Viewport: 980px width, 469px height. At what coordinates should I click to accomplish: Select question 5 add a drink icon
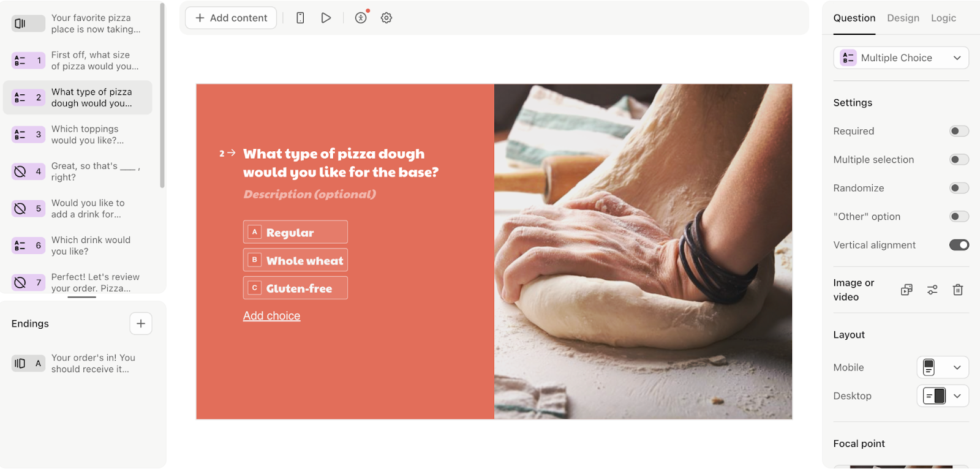click(28, 209)
